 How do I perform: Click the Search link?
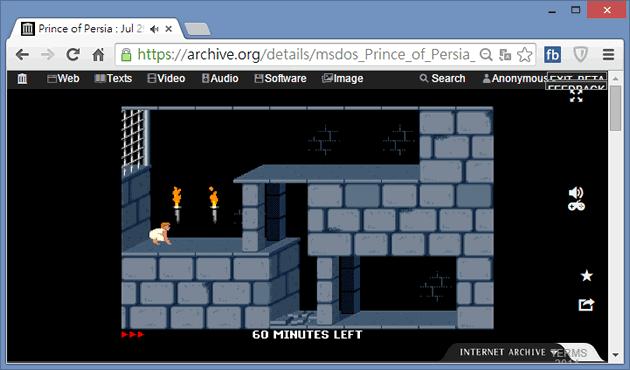click(442, 78)
